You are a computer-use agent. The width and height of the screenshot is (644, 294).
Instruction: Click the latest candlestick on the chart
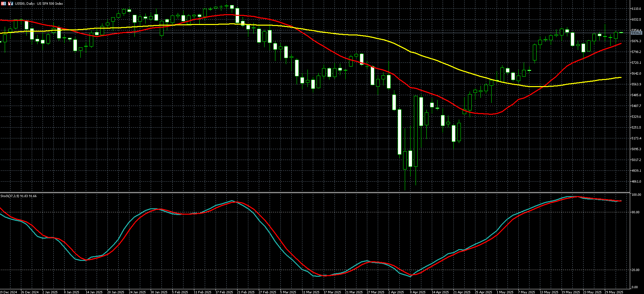click(621, 32)
